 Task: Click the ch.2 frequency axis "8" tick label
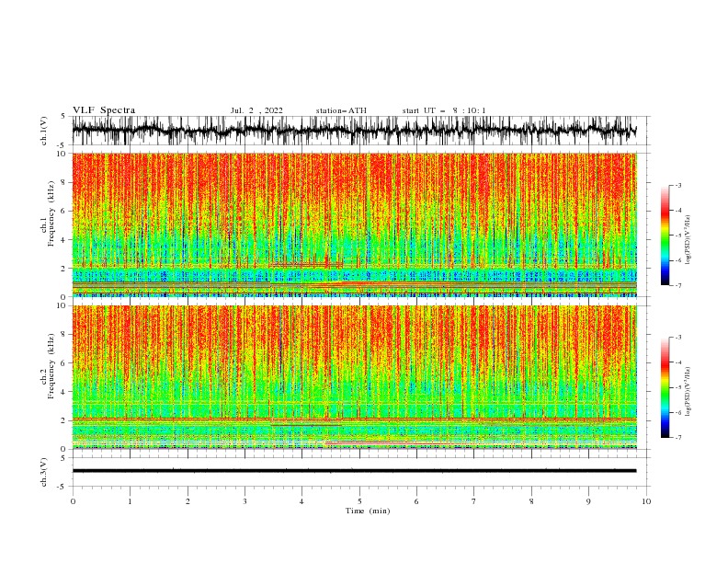[63, 335]
